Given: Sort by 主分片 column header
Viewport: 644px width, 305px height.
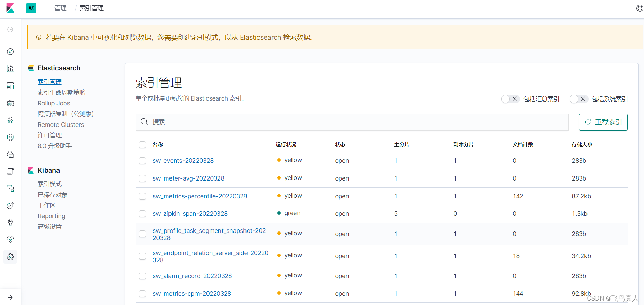Looking at the screenshot, I should coord(402,145).
